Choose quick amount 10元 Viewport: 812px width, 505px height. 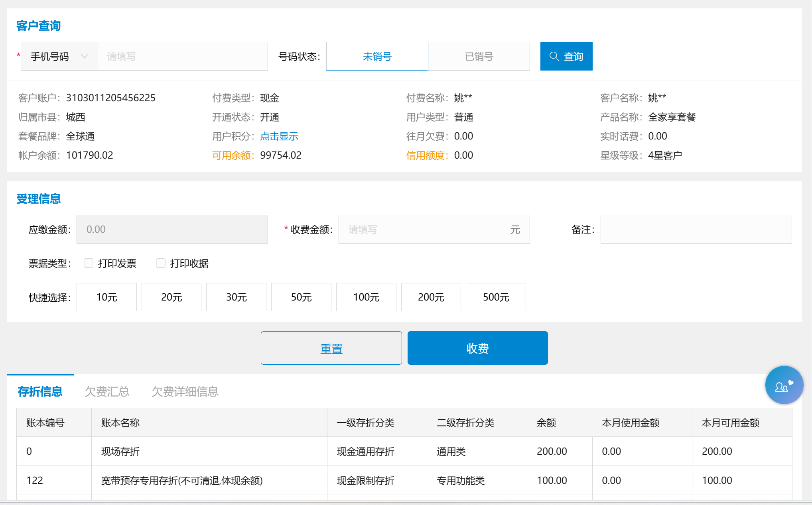106,297
